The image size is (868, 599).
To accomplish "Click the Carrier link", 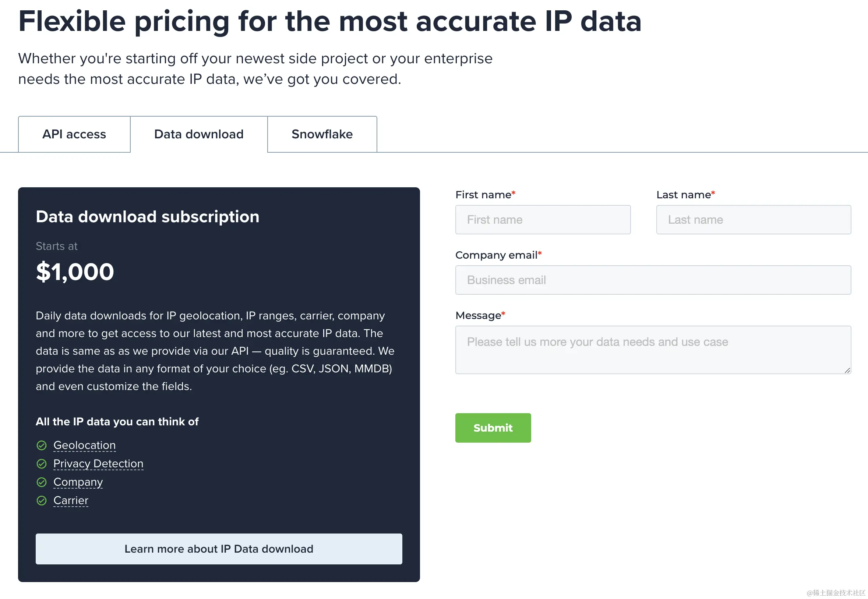I will [x=71, y=500].
